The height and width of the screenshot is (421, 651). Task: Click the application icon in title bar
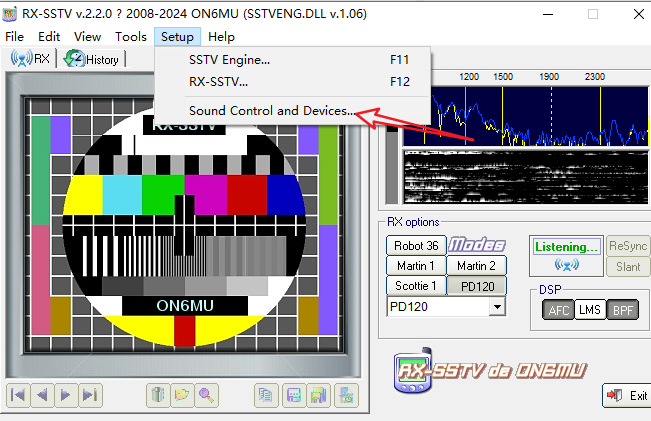(x=9, y=14)
